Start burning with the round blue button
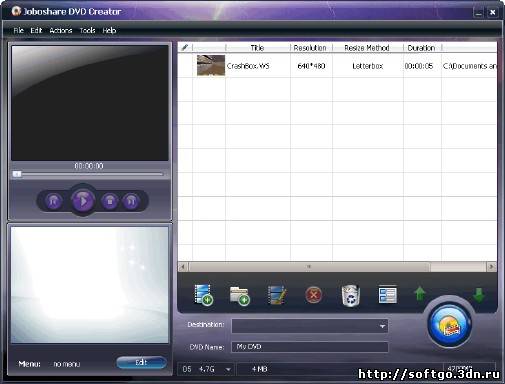505x384 pixels. pos(450,324)
